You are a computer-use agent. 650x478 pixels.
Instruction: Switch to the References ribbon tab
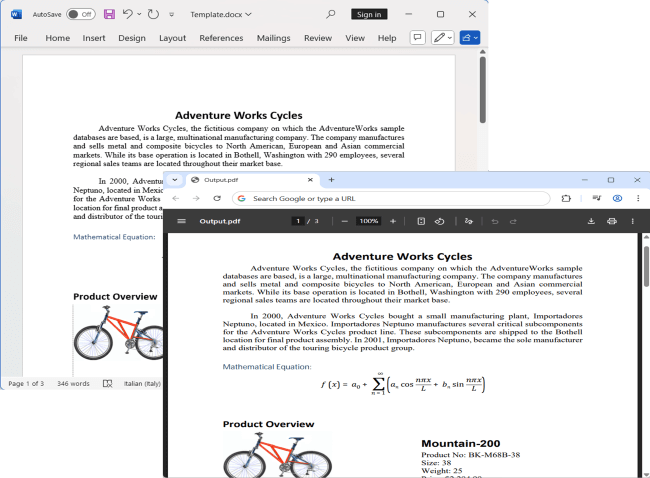pyautogui.click(x=221, y=38)
